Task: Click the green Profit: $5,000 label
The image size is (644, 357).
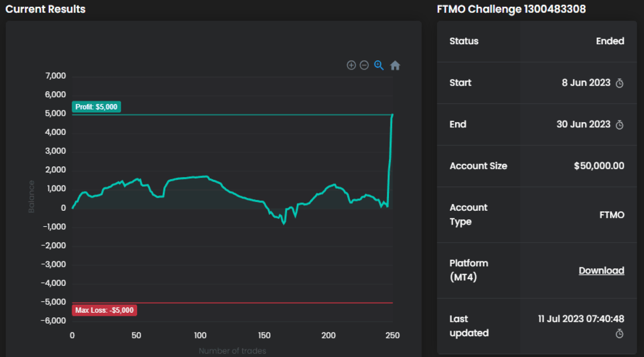Action: [96, 107]
